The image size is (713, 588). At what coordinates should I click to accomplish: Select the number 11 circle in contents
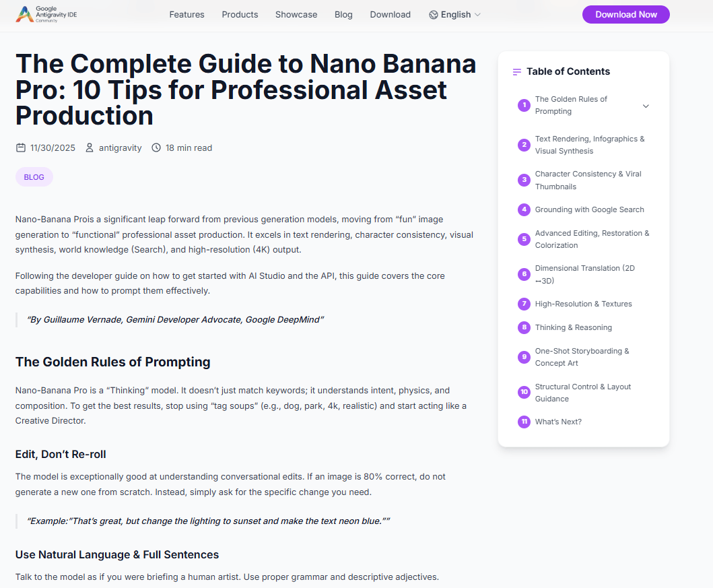pos(524,422)
